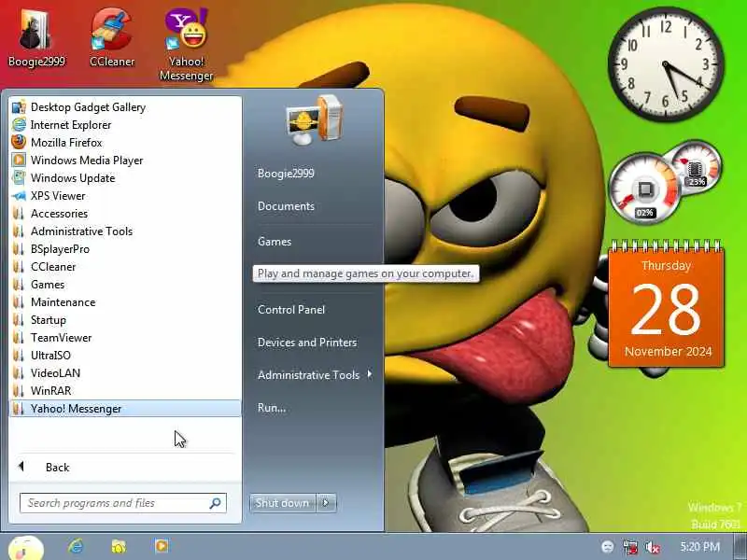
Task: Open Windows Explorer from the taskbar
Action: (x=119, y=546)
